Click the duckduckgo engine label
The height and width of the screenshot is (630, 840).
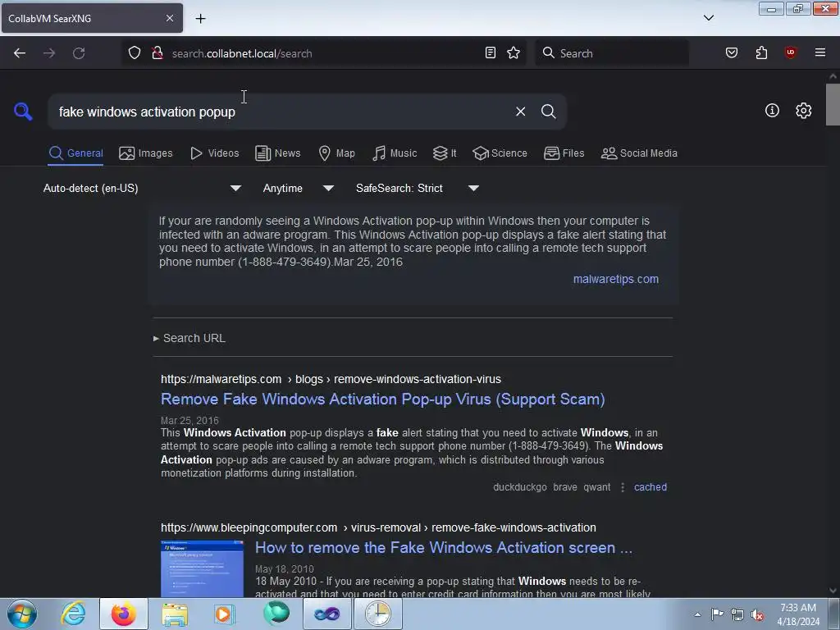point(519,487)
